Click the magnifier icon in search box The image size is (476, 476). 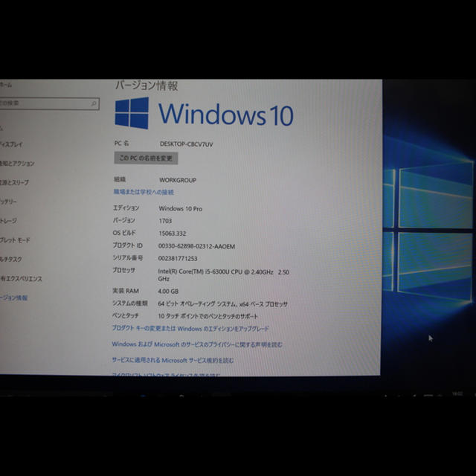(94, 104)
